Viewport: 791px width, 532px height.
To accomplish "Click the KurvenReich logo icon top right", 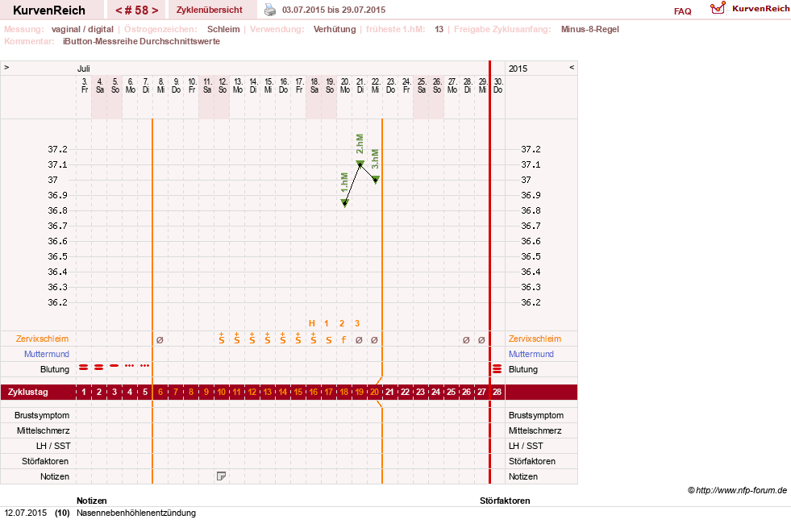I will 718,8.
